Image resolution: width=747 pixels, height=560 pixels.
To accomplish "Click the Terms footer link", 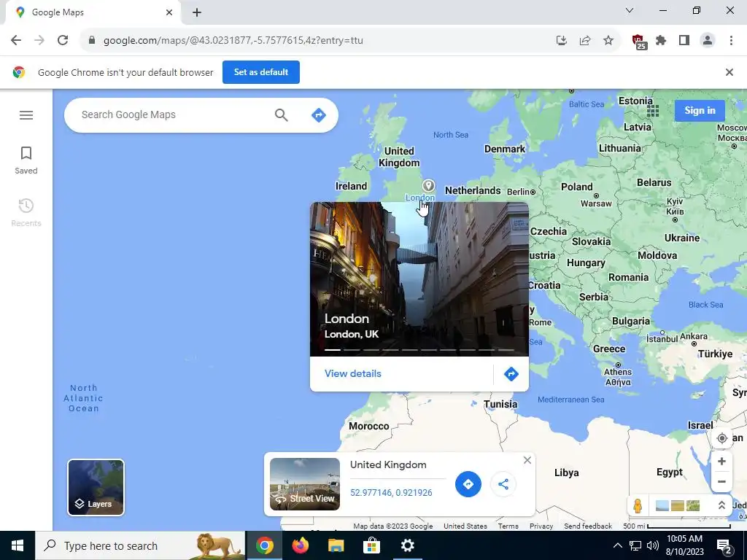I will pyautogui.click(x=508, y=526).
